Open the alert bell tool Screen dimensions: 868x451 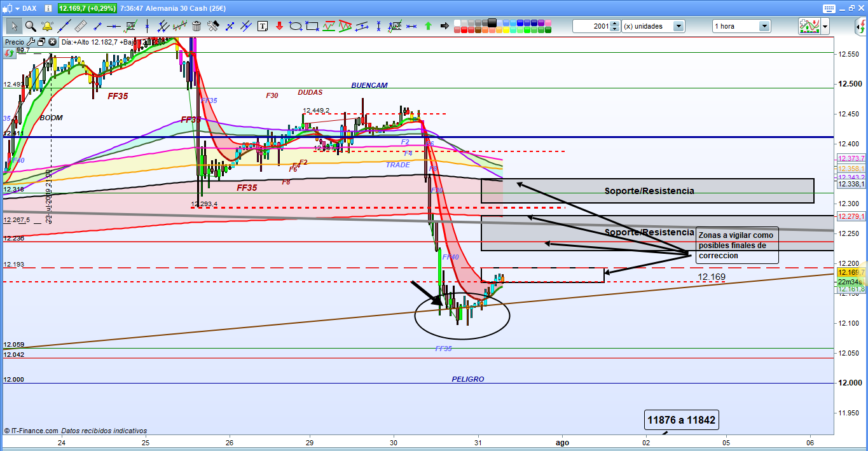tap(47, 26)
